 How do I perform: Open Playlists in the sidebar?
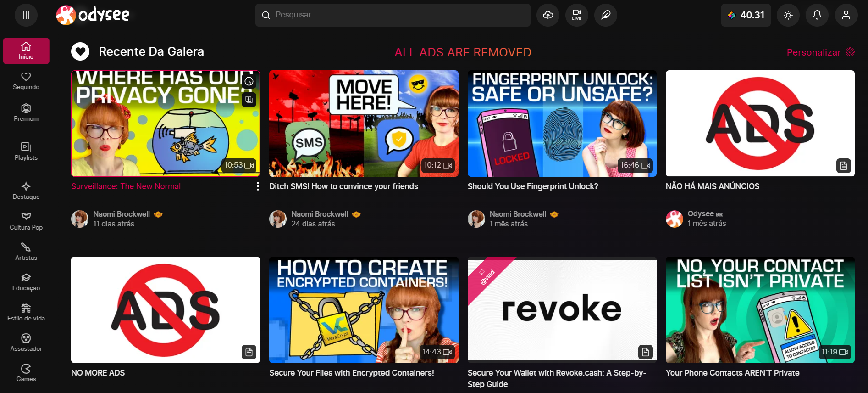tap(26, 152)
